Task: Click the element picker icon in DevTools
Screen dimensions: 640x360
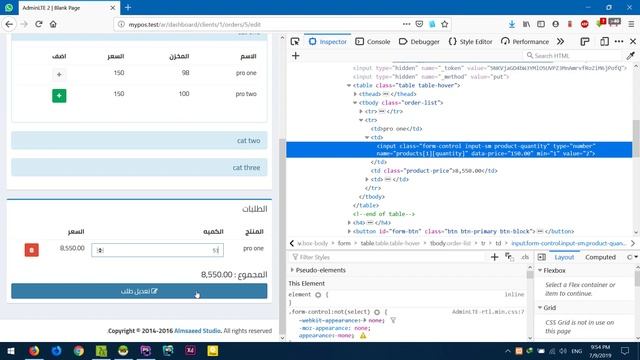Action: click(295, 42)
